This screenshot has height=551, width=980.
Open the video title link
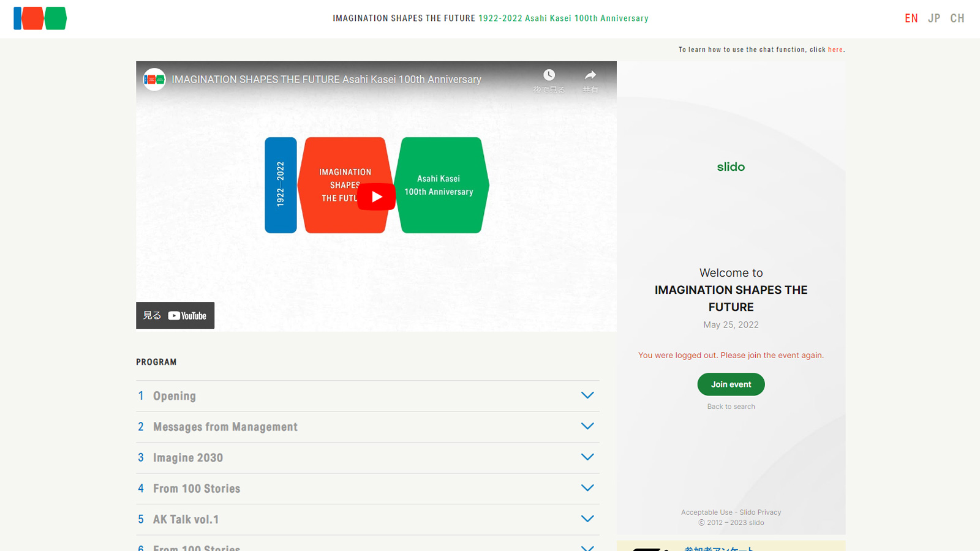pos(326,80)
